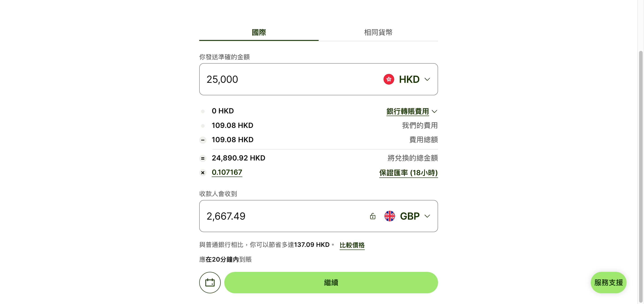Toggle the 109.08 HKD 我們的費用 row
Viewport: 644px width, 304px height.
point(233,125)
